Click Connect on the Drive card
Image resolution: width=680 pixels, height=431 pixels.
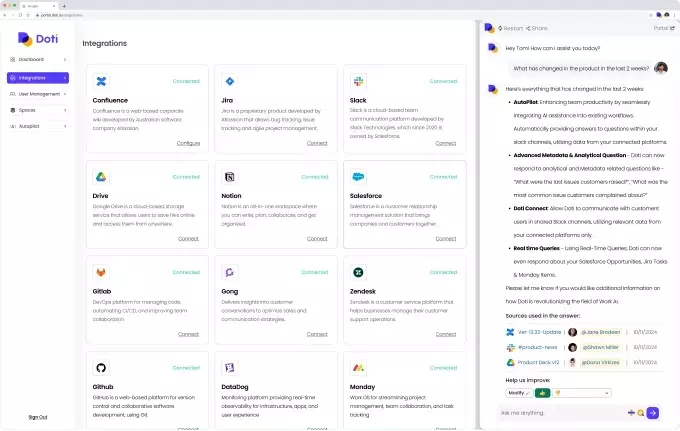point(188,239)
